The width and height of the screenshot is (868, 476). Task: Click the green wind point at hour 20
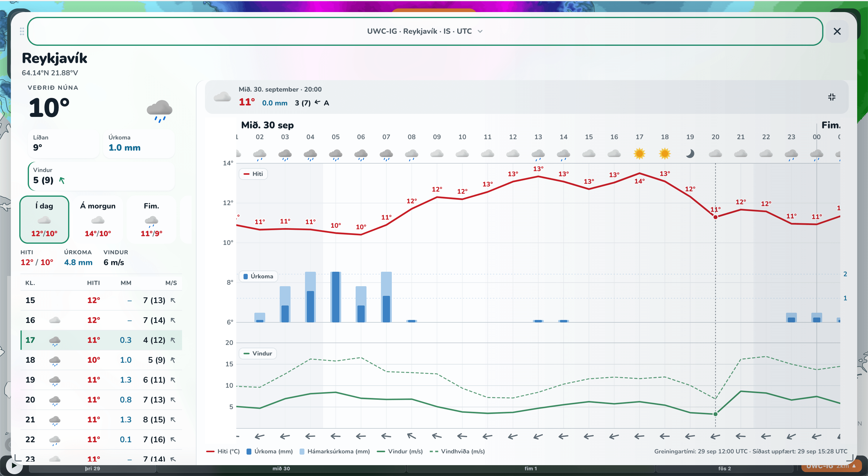point(715,414)
